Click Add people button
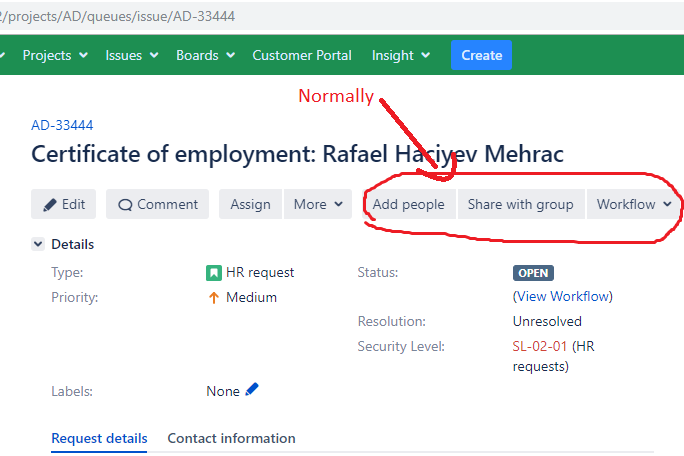Screen dimensions: 684x456 pos(409,204)
